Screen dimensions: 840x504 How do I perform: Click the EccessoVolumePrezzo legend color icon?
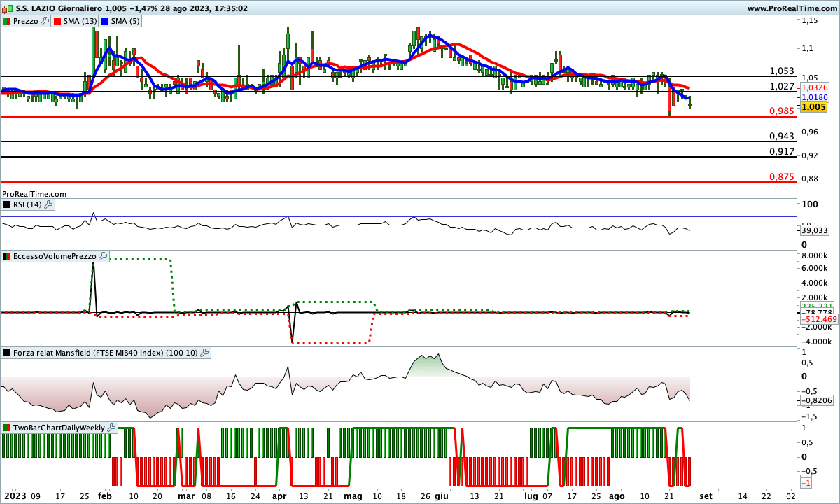[x=7, y=257]
